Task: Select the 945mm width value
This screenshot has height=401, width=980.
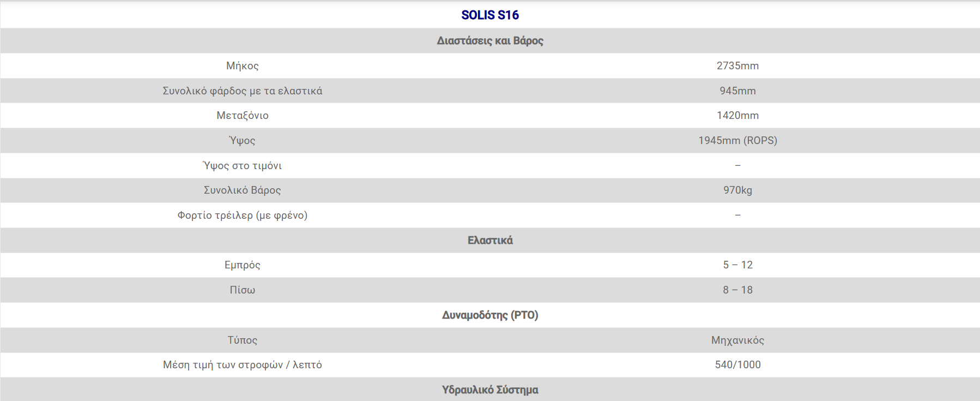Action: pyautogui.click(x=737, y=91)
